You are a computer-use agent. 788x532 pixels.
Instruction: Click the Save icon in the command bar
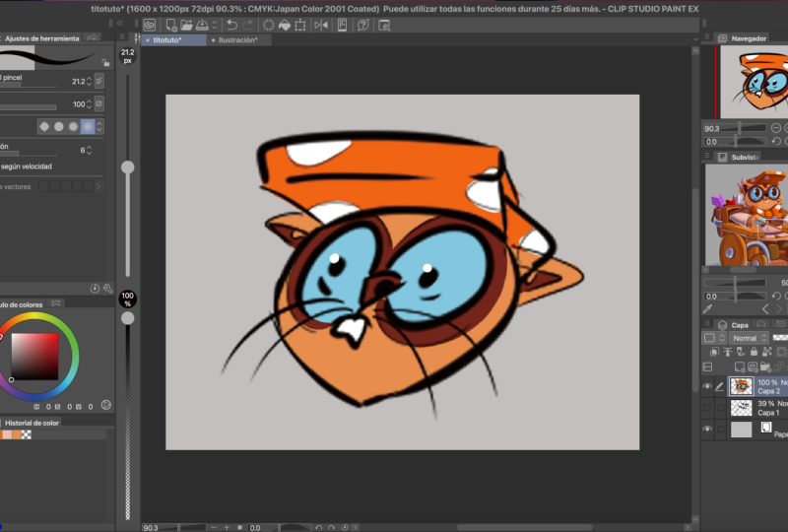pyautogui.click(x=202, y=26)
